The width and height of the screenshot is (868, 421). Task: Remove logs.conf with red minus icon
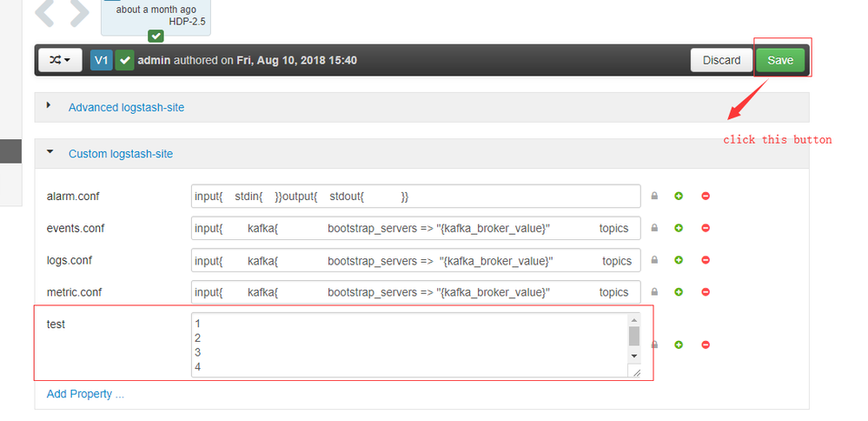(706, 260)
